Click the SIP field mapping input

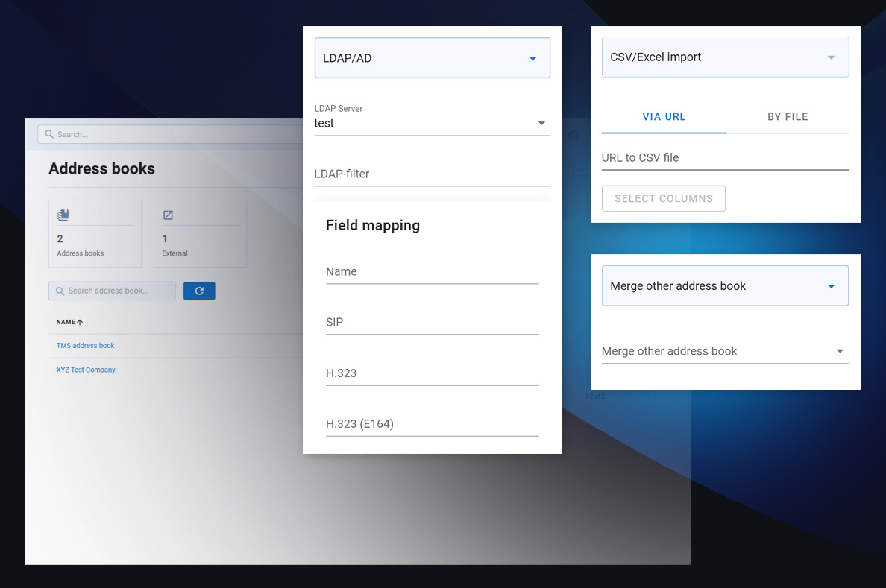(432, 323)
